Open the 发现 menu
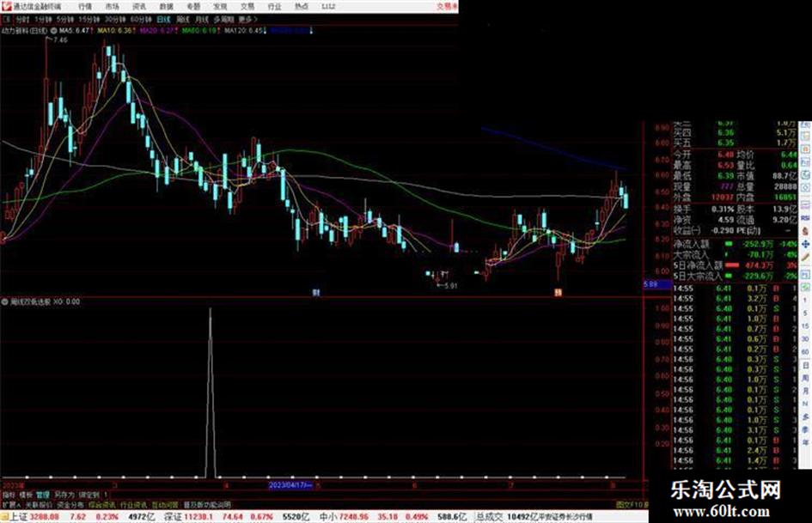812x523 pixels. pyautogui.click(x=220, y=7)
